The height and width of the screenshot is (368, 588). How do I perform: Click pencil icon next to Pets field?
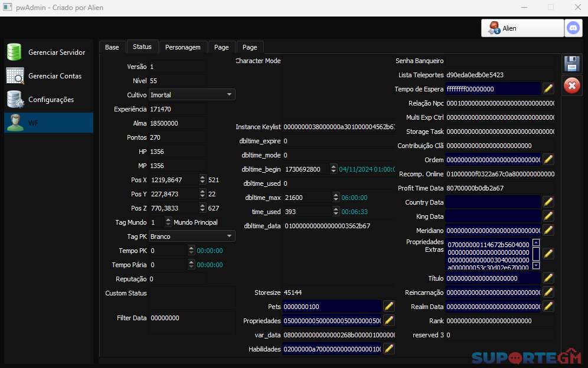tap(388, 306)
